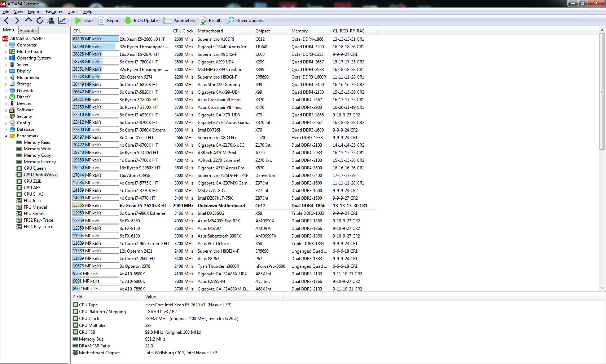Show benchmark Results
The image size is (606, 364).
[211, 21]
